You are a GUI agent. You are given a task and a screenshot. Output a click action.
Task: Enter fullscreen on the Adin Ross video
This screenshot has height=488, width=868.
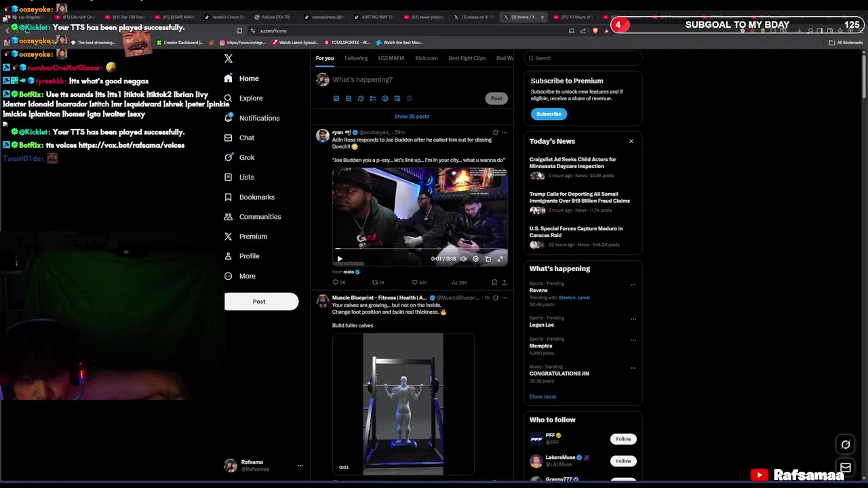500,259
